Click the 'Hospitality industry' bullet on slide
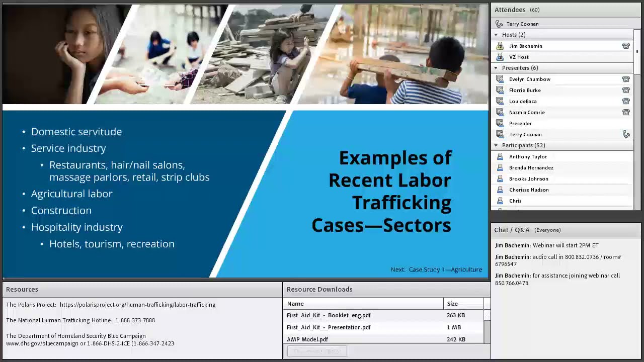 coord(77,227)
